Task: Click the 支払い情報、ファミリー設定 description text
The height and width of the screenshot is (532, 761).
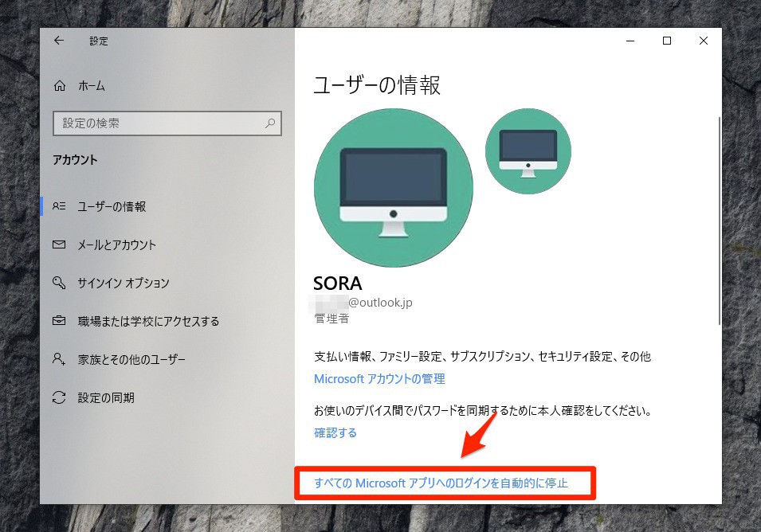Action: (x=482, y=357)
